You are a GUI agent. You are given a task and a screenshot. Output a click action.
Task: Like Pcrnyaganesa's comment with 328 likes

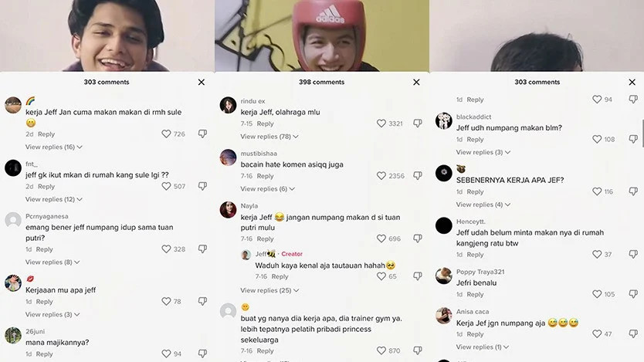coord(166,249)
